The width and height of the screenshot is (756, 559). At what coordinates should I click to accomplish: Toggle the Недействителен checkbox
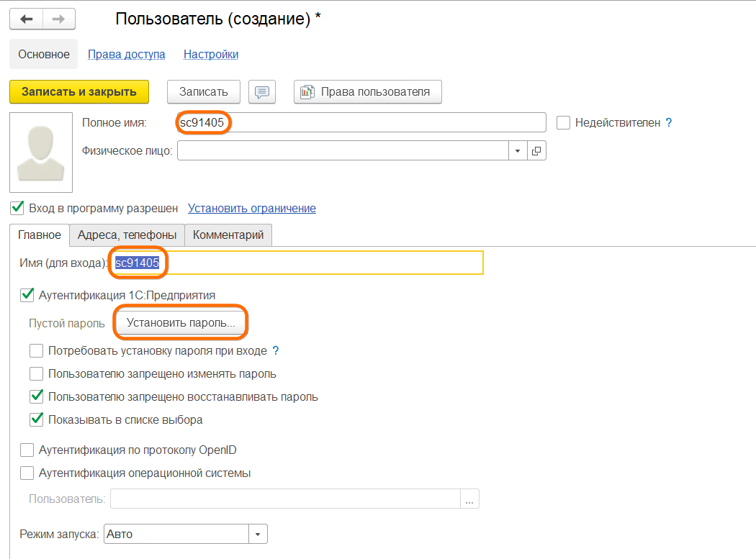(564, 123)
